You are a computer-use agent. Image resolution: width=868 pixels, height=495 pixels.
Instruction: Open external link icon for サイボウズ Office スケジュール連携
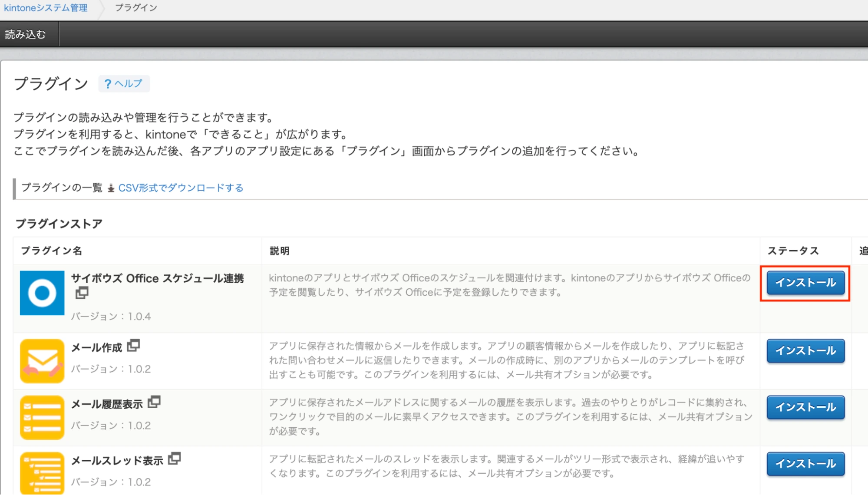point(82,293)
